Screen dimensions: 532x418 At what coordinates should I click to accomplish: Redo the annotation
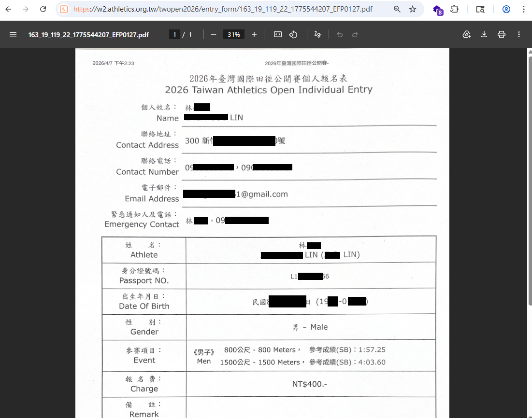pyautogui.click(x=355, y=35)
